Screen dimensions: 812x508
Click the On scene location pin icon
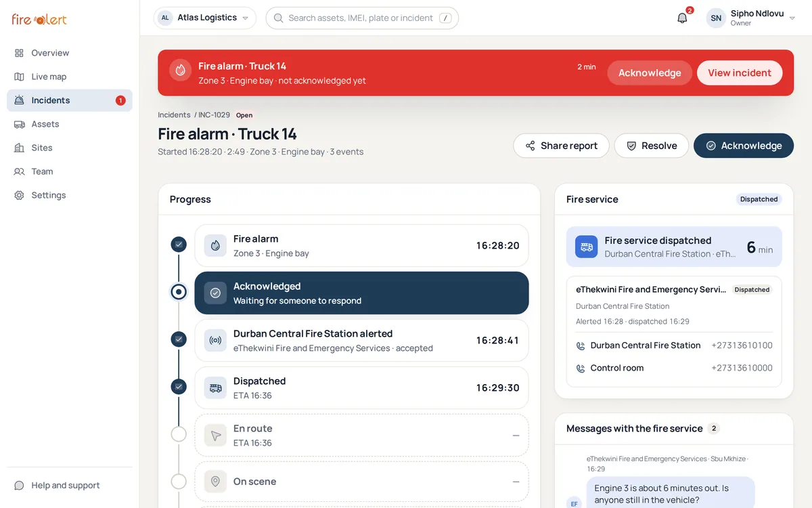click(x=215, y=482)
